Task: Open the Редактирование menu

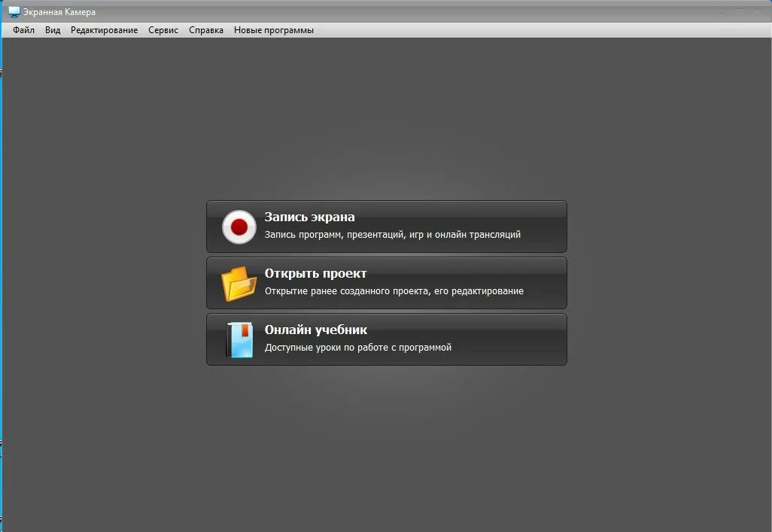Action: coord(104,30)
